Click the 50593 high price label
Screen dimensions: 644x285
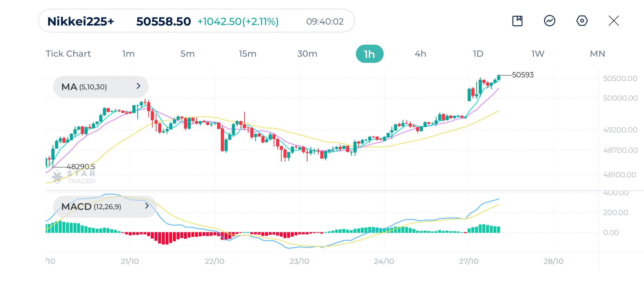click(x=523, y=75)
